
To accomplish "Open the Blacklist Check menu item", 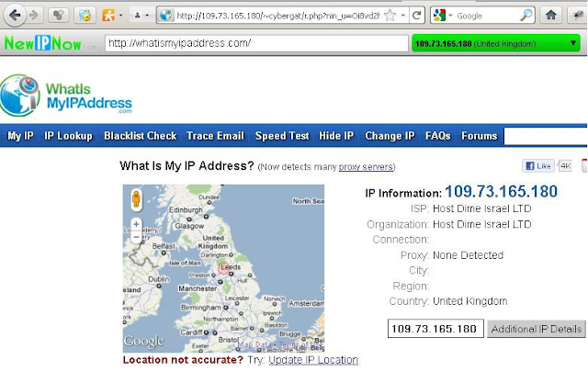I will [141, 136].
